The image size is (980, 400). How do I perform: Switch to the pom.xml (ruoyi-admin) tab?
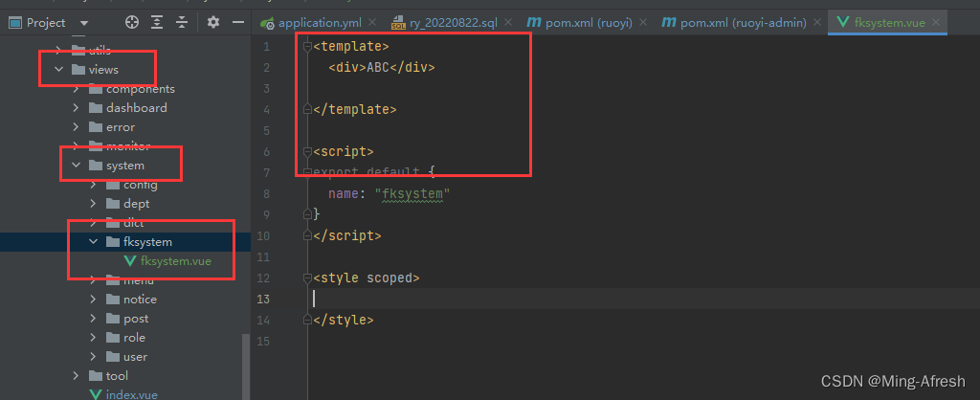743,22
